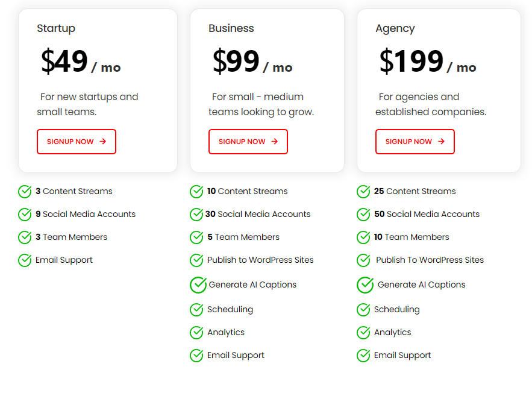Choose Signup Now for the Agency plan
The image size is (532, 393).
pos(415,142)
